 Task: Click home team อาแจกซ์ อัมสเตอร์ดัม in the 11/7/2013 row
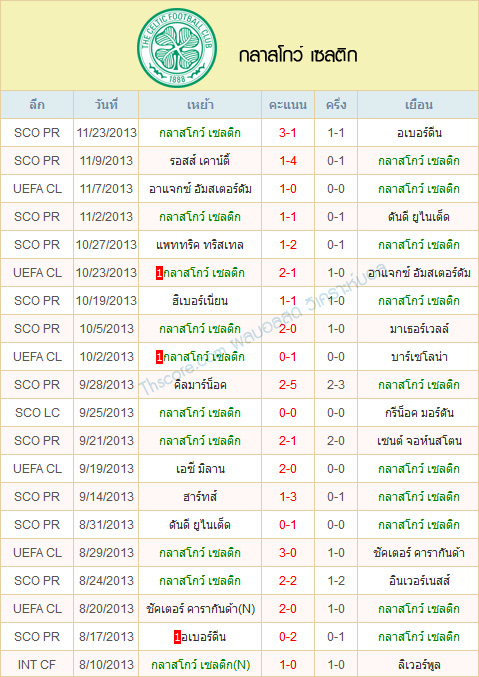[x=200, y=189]
